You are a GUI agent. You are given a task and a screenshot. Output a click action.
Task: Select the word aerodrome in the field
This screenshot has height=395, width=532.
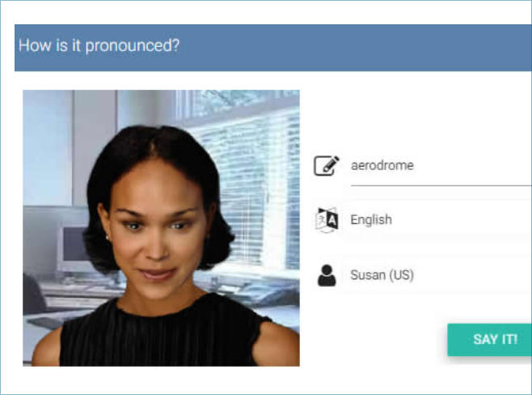pos(382,166)
